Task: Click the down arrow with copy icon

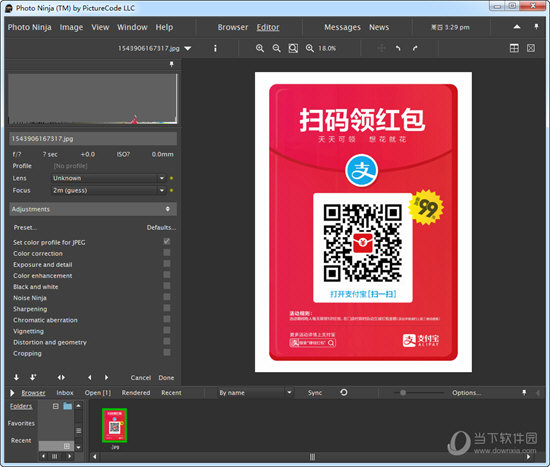Action: (x=33, y=378)
